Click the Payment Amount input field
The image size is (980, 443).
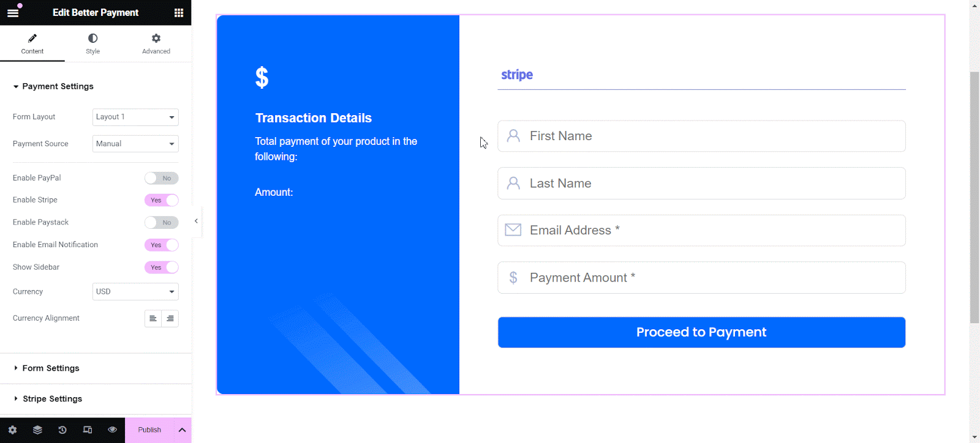701,277
